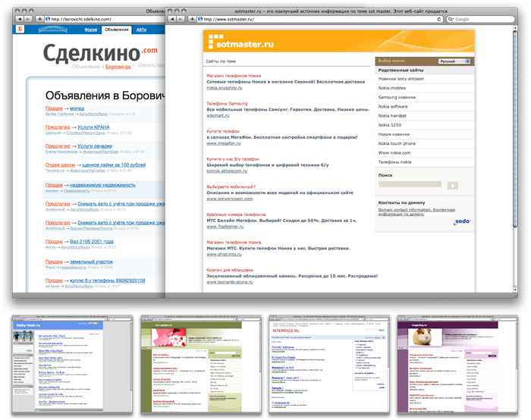Open the Форум tab on Сделкино
531x420 pixels.
coord(90,30)
